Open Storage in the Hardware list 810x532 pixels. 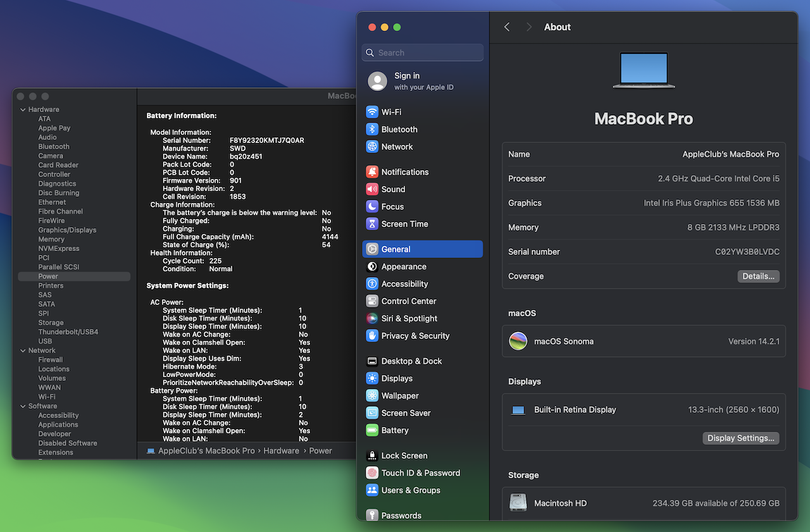tap(51, 323)
